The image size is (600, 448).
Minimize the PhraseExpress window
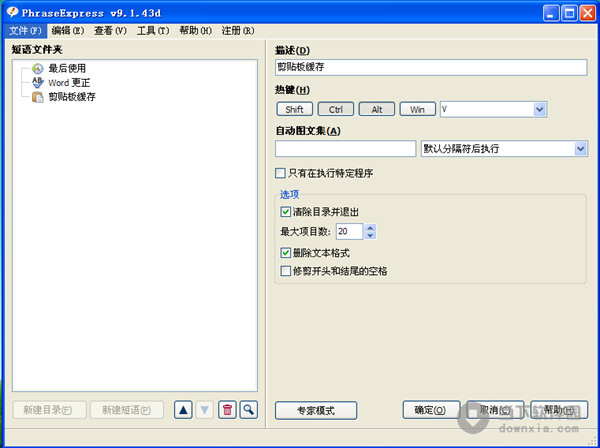tap(551, 13)
